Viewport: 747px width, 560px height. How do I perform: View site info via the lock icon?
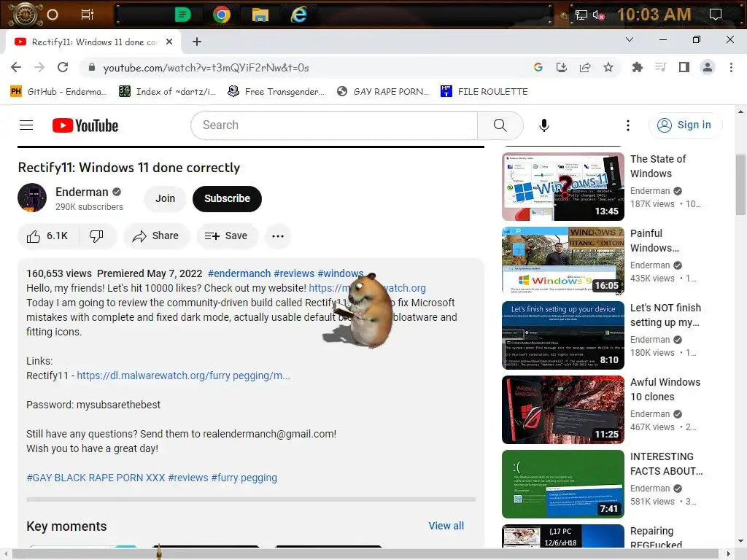tap(92, 68)
